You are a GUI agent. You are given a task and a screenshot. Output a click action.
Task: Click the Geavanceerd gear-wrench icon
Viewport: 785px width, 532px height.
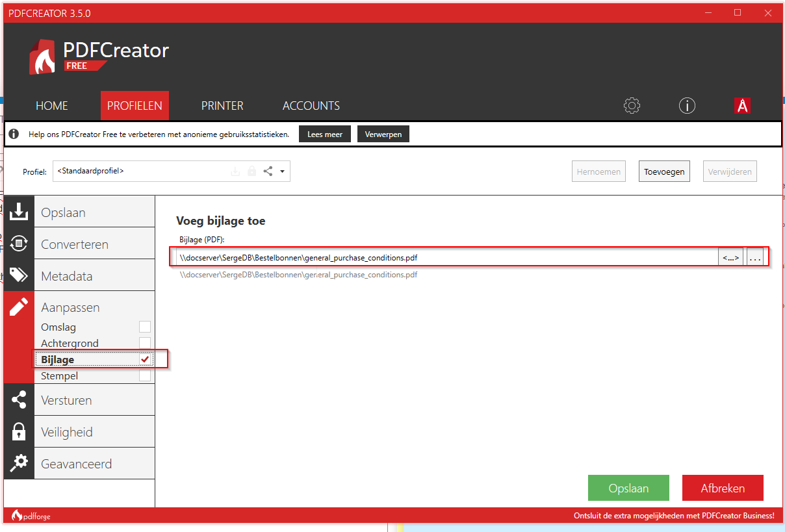pos(19,463)
